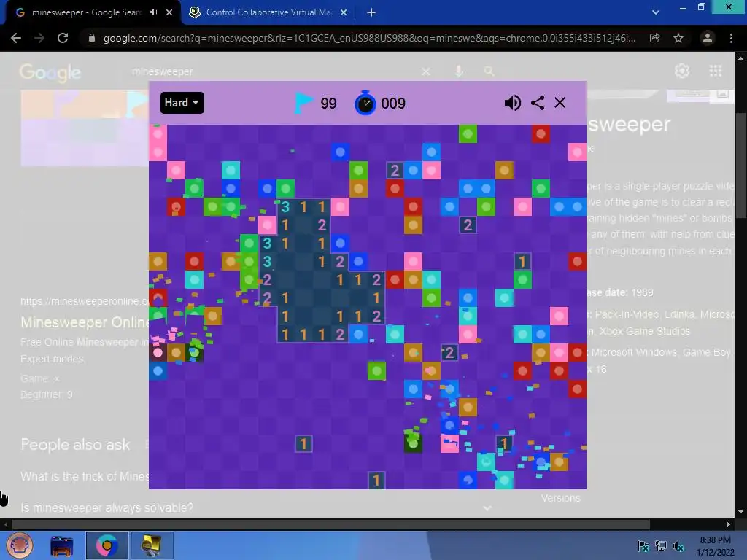Viewport: 747px width, 560px height.
Task: Click the horizontal page scrollbar
Action: (331, 524)
